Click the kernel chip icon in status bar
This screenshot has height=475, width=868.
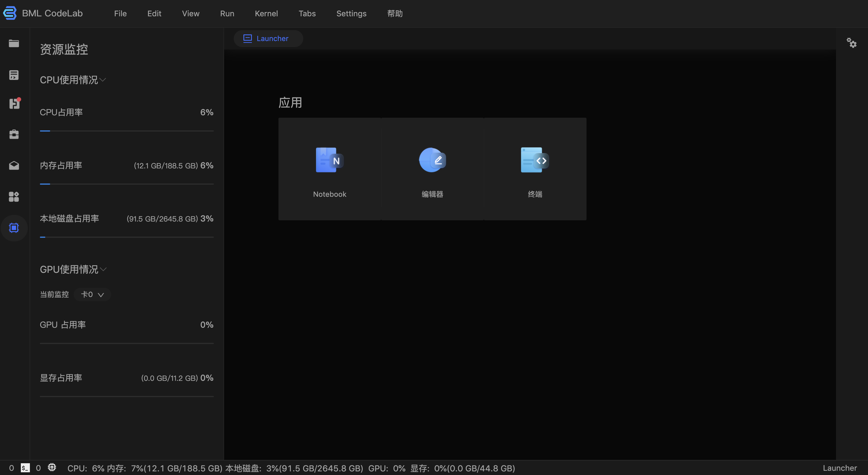point(52,467)
